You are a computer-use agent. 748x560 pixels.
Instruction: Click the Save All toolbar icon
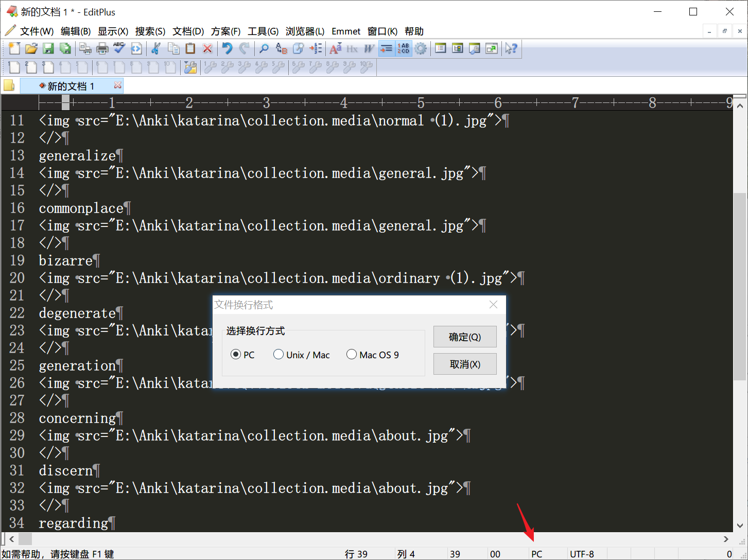click(65, 48)
